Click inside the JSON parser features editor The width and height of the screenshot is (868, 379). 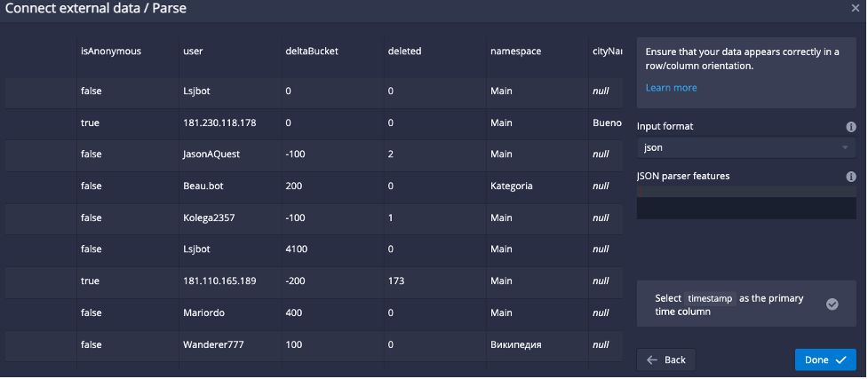tap(746, 202)
